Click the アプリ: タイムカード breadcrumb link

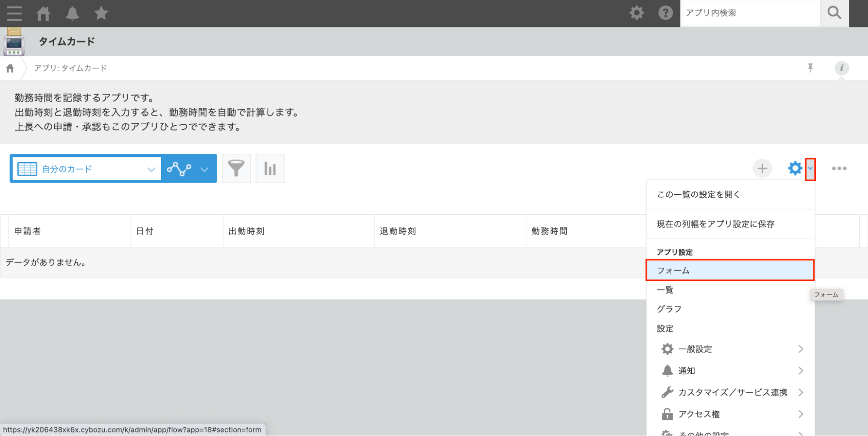(x=70, y=68)
